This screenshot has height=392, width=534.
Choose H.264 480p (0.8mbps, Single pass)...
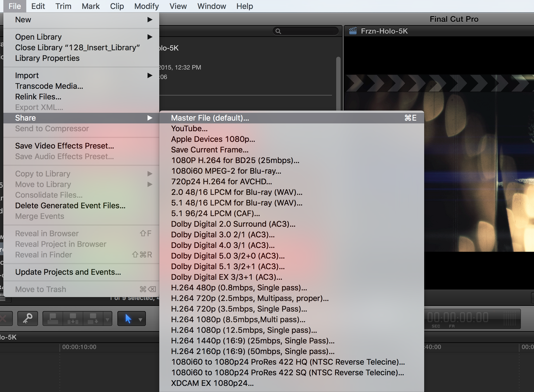coord(292,288)
